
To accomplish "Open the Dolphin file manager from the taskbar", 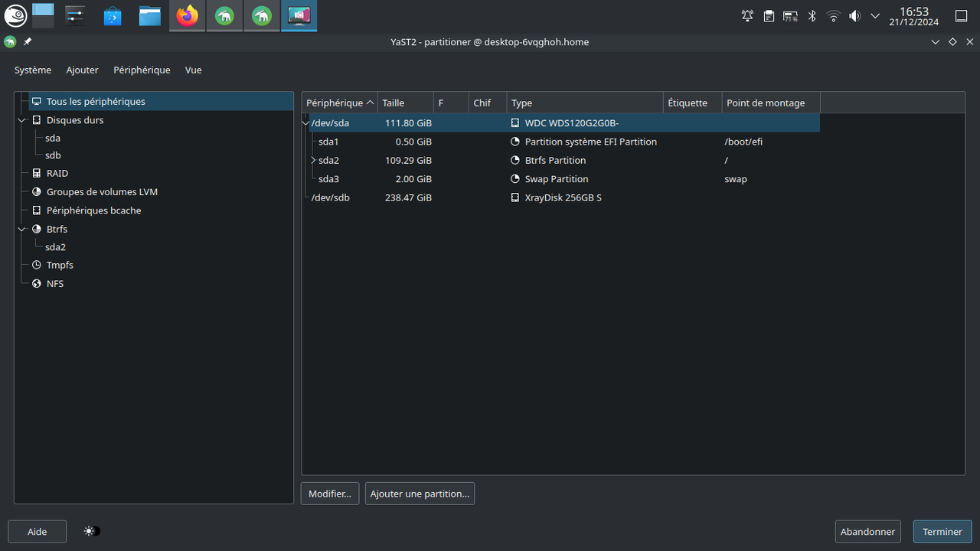I will (x=149, y=15).
